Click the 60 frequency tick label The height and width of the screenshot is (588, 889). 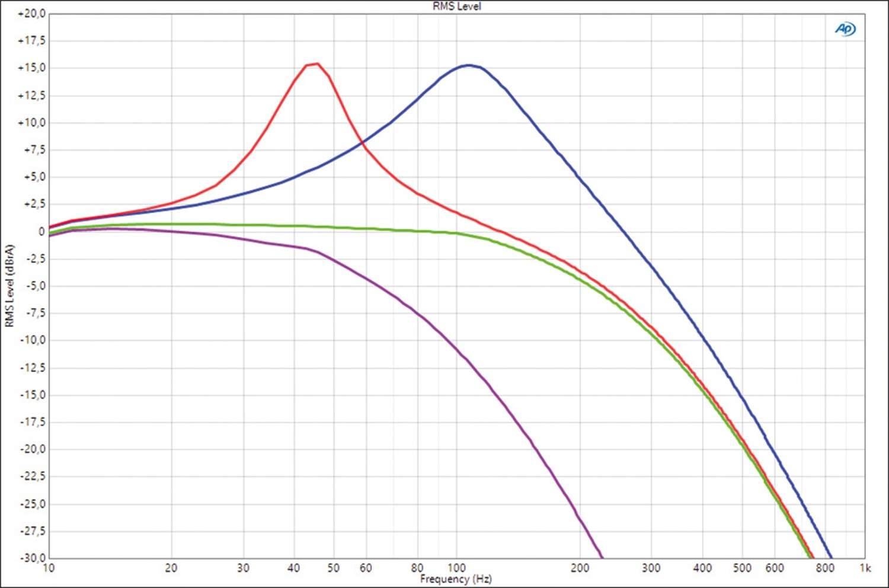point(366,568)
